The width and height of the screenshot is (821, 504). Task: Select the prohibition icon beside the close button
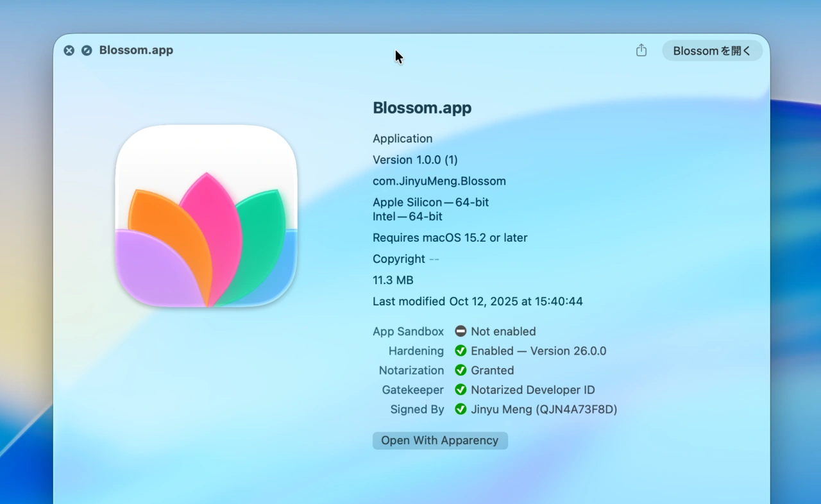[x=87, y=50]
